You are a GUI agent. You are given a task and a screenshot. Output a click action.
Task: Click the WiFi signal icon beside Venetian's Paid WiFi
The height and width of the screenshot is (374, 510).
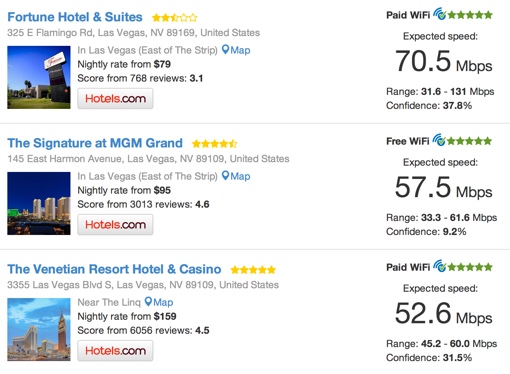point(440,266)
